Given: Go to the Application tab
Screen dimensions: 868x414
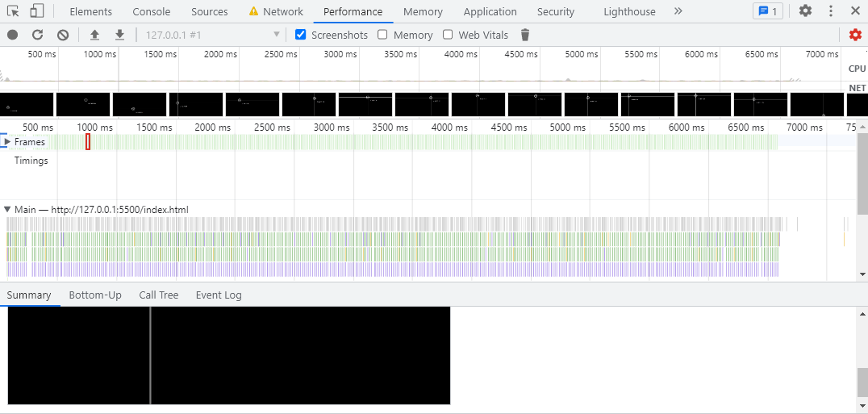Looking at the screenshot, I should 490,11.
